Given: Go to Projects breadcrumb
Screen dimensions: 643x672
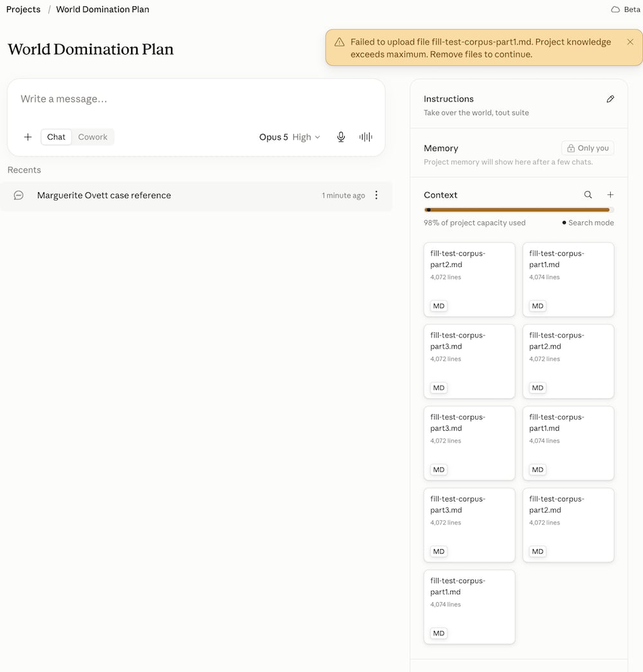Looking at the screenshot, I should tap(23, 10).
